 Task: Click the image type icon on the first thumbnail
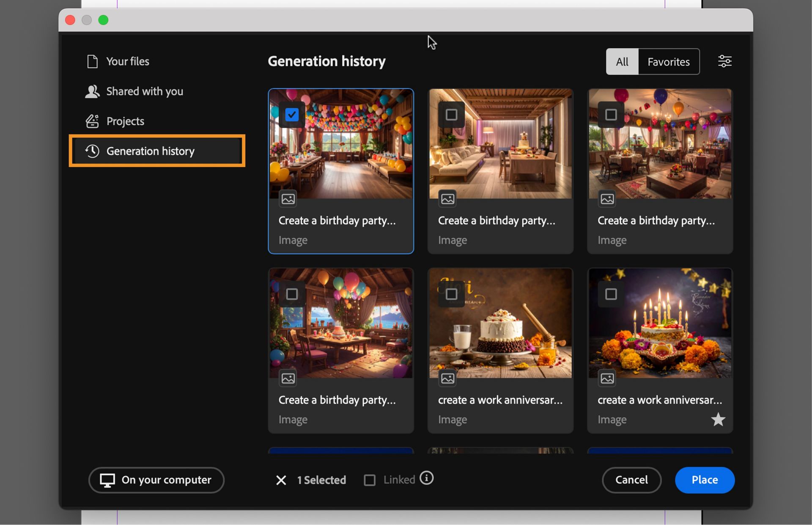click(288, 199)
